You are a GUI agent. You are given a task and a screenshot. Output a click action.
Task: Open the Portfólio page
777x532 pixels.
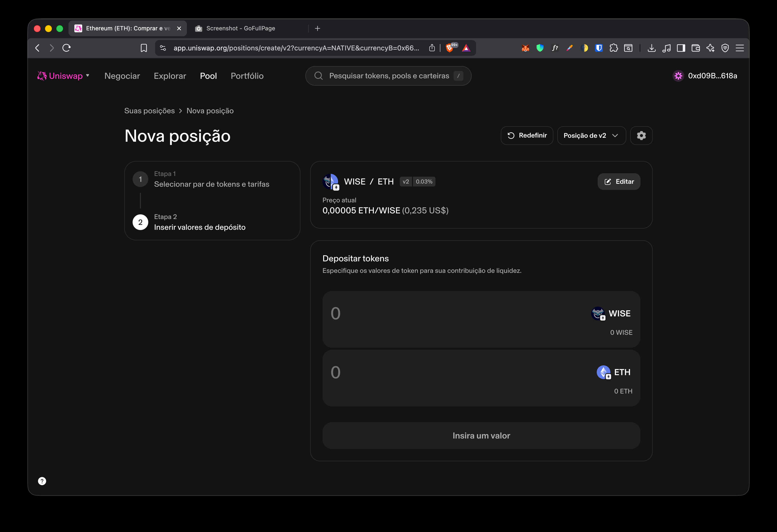[x=247, y=76]
